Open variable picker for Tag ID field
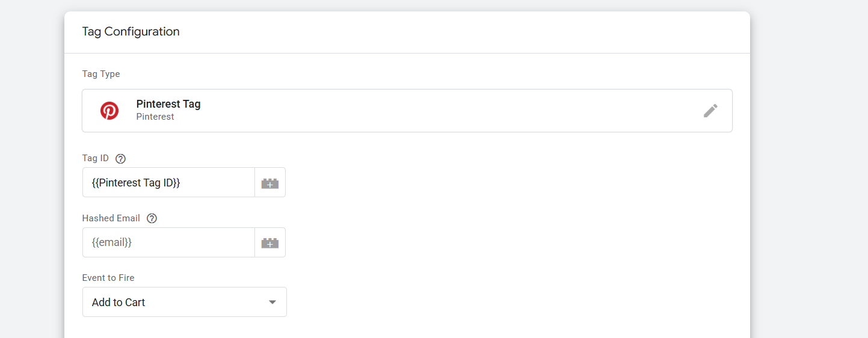 (x=270, y=183)
